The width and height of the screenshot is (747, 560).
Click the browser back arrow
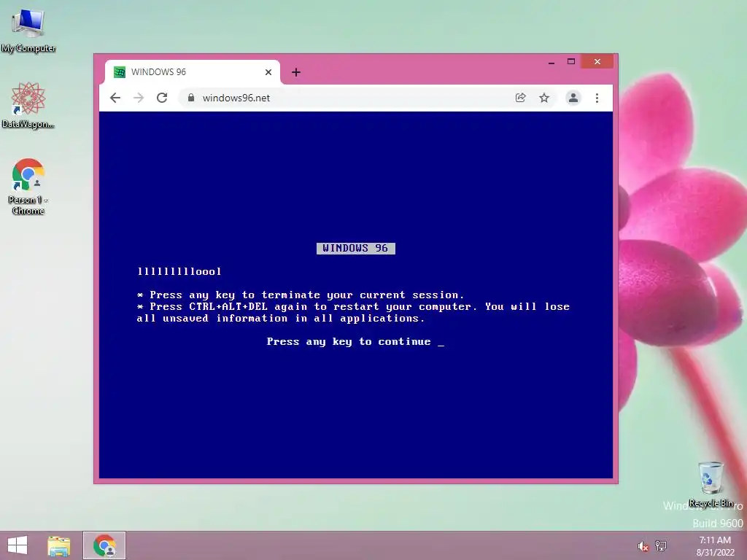click(x=115, y=98)
